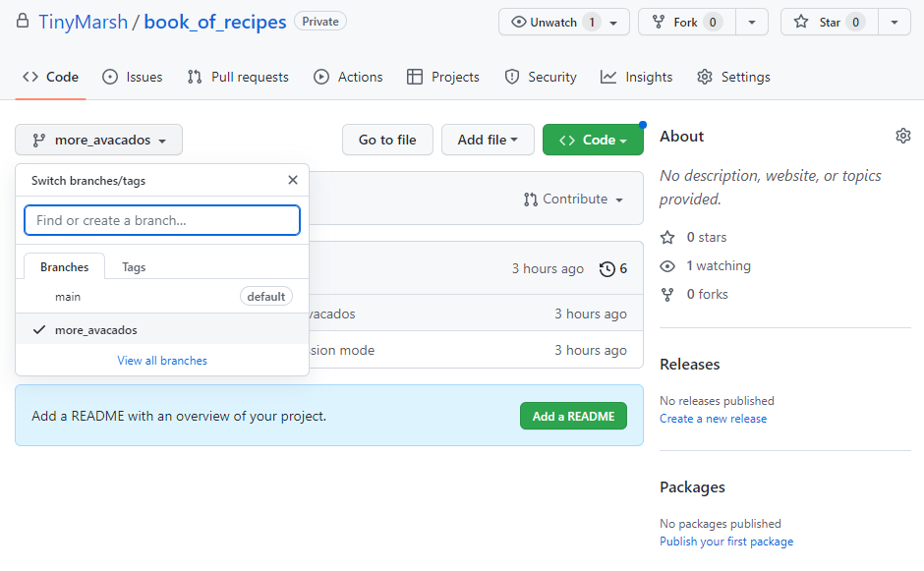The image size is (924, 571).
Task: Click the Add a README button
Action: 573,416
